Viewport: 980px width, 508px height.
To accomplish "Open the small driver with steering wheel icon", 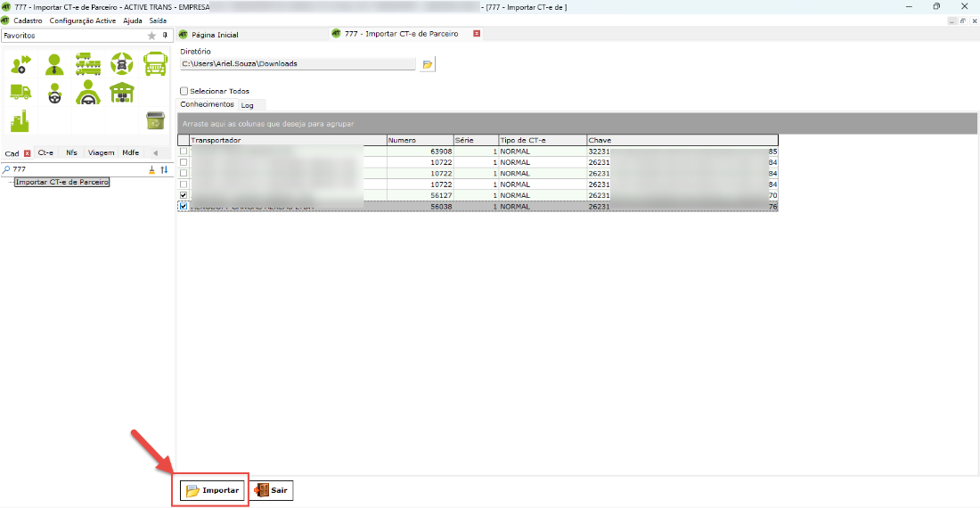I will 54,93.
